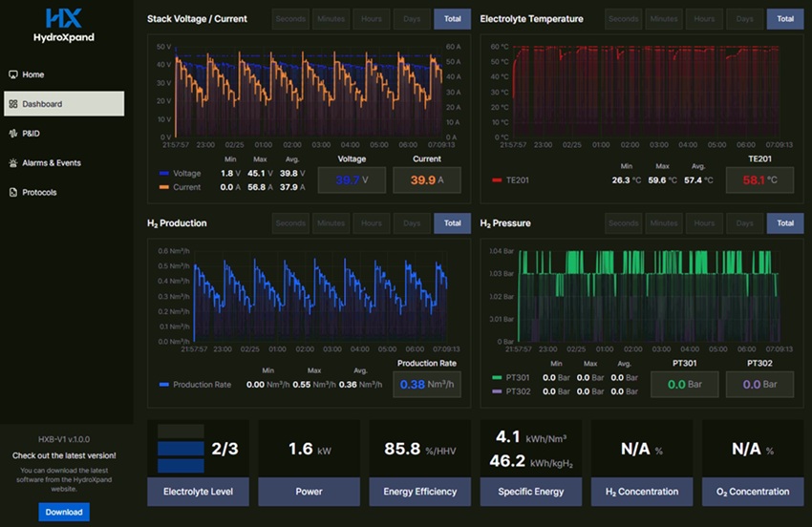Open the Protocols sidebar icon
This screenshot has height=527, width=812.
12,193
